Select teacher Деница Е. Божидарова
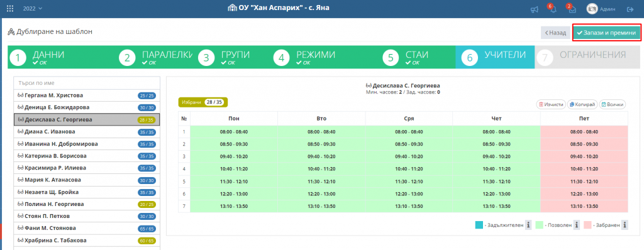The image size is (644, 250). click(87, 107)
